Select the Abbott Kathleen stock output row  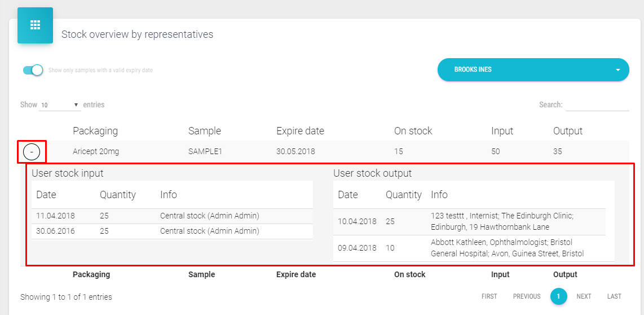[x=469, y=248]
